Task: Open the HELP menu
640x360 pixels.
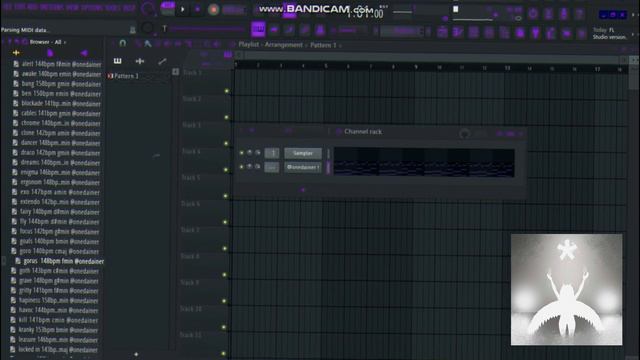Action: point(129,8)
